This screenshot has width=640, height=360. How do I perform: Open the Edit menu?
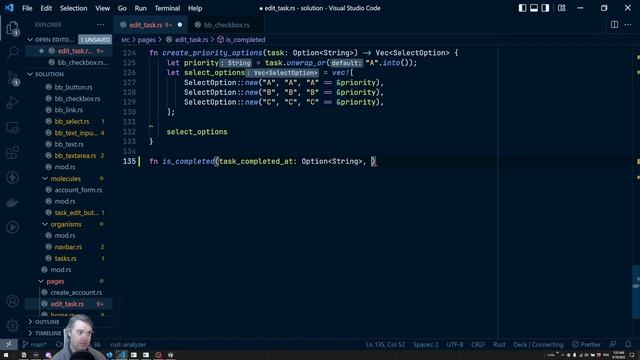(x=46, y=8)
